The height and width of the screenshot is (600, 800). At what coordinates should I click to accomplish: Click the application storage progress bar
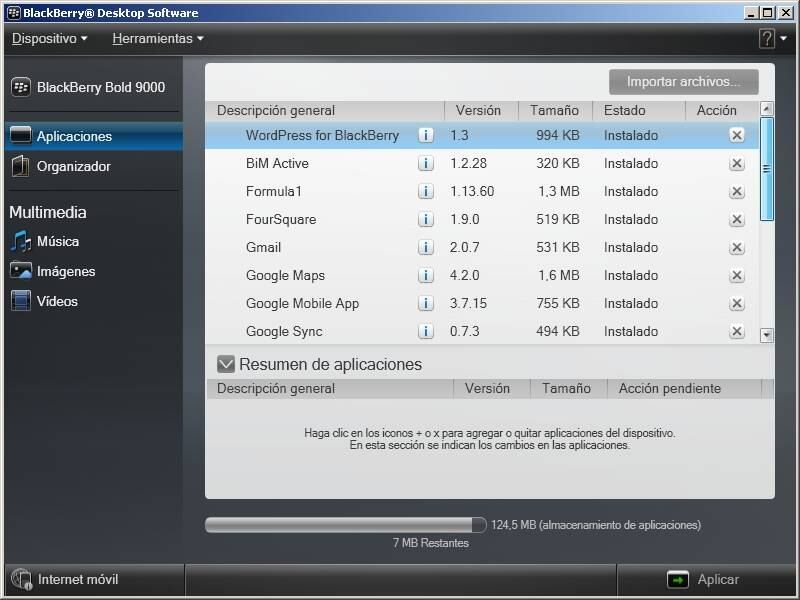(345, 525)
